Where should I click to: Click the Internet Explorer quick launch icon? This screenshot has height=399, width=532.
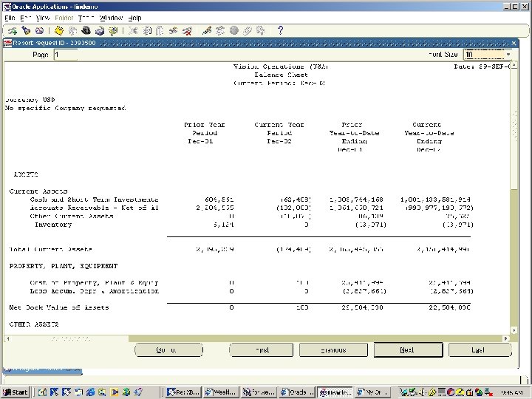(90, 392)
